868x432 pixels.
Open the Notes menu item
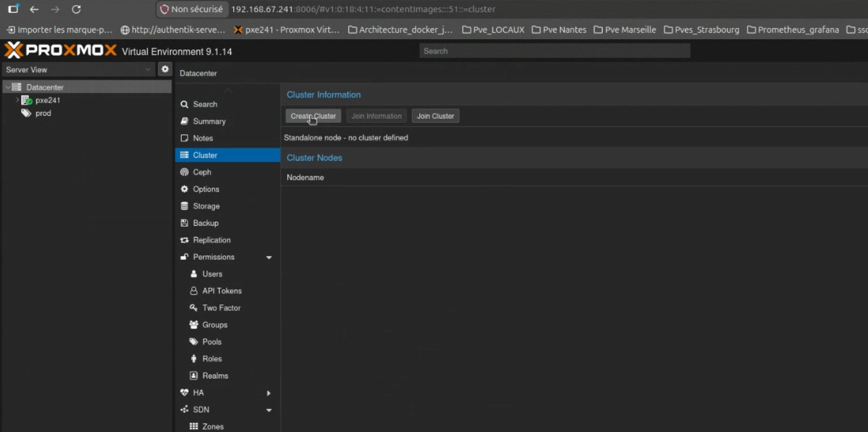point(228,138)
